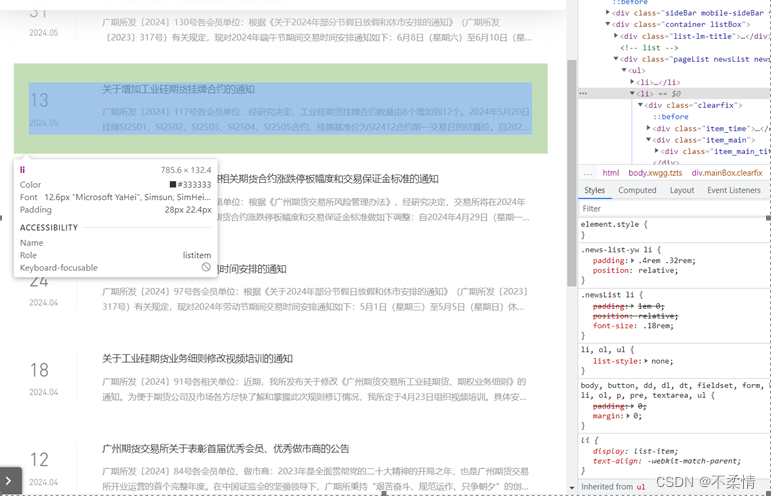The image size is (771, 499).
Task: Click the display: list-item declaration
Action: point(635,451)
